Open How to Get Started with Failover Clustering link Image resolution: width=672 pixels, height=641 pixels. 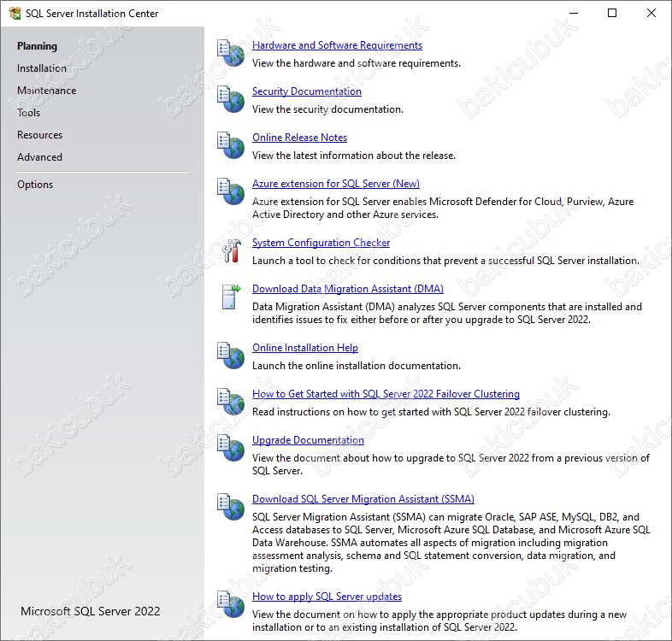[x=386, y=394]
